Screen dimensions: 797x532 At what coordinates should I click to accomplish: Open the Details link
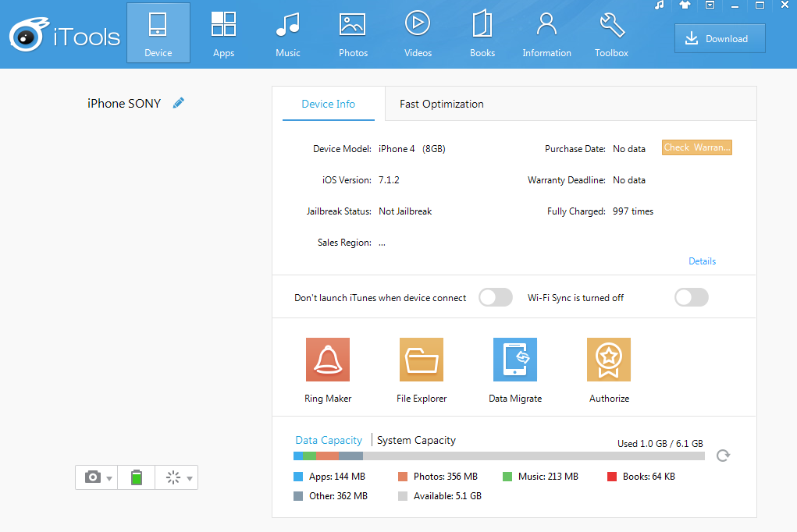pos(702,261)
